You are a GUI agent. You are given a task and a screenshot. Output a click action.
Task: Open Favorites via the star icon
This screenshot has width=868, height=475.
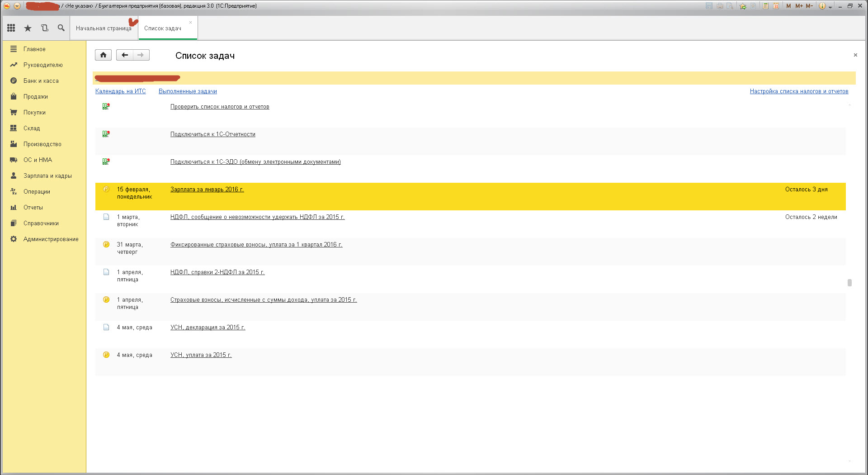click(x=28, y=28)
